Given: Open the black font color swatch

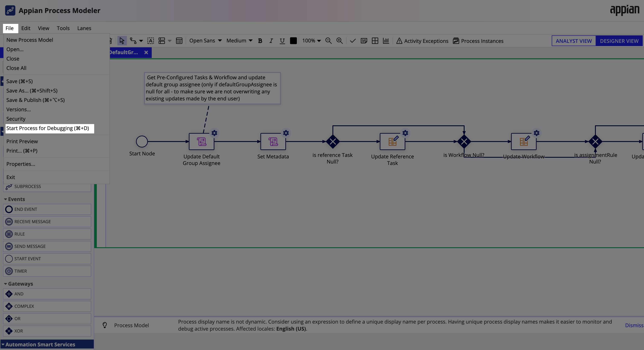Looking at the screenshot, I should click(293, 41).
